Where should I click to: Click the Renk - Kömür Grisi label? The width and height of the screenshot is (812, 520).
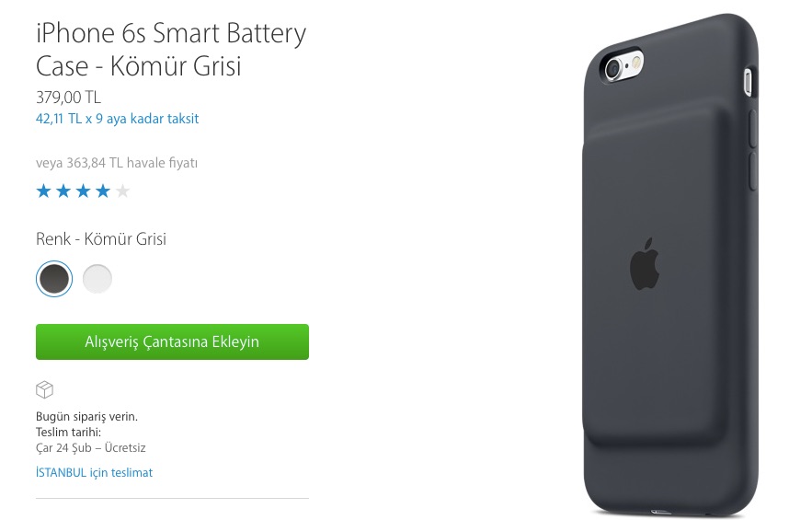pyautogui.click(x=101, y=239)
